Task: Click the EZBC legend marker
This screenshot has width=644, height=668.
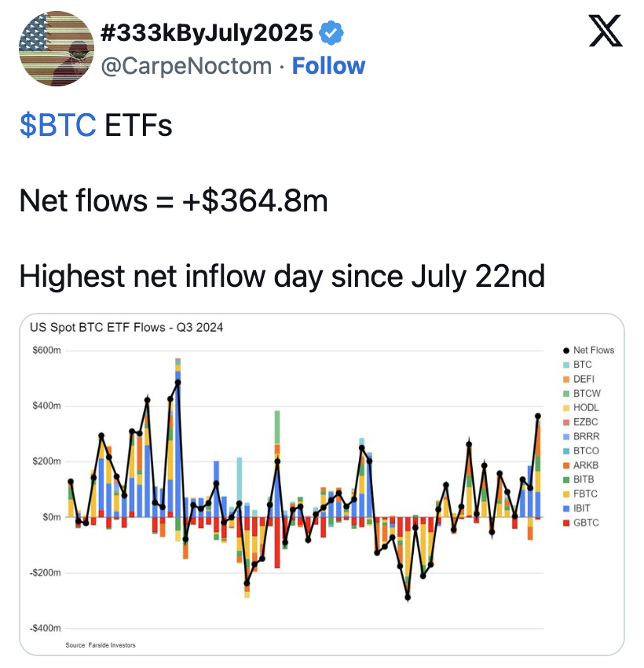Action: pos(566,422)
